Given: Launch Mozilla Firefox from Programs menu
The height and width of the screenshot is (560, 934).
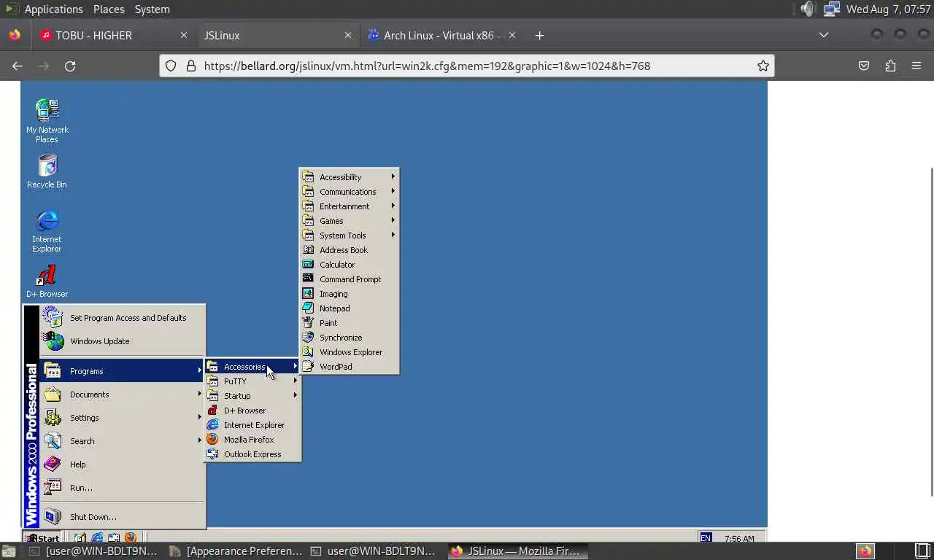Looking at the screenshot, I should point(252,440).
